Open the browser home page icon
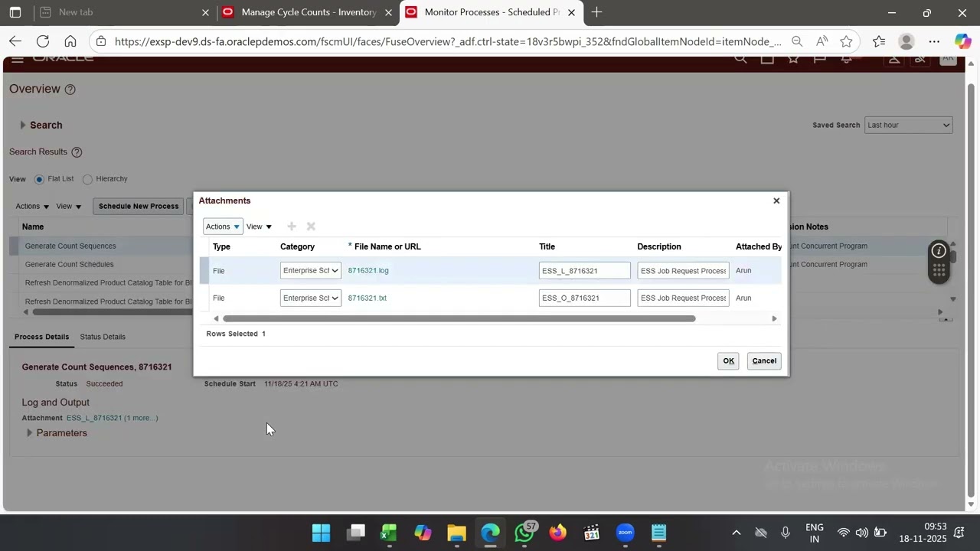 (70, 41)
